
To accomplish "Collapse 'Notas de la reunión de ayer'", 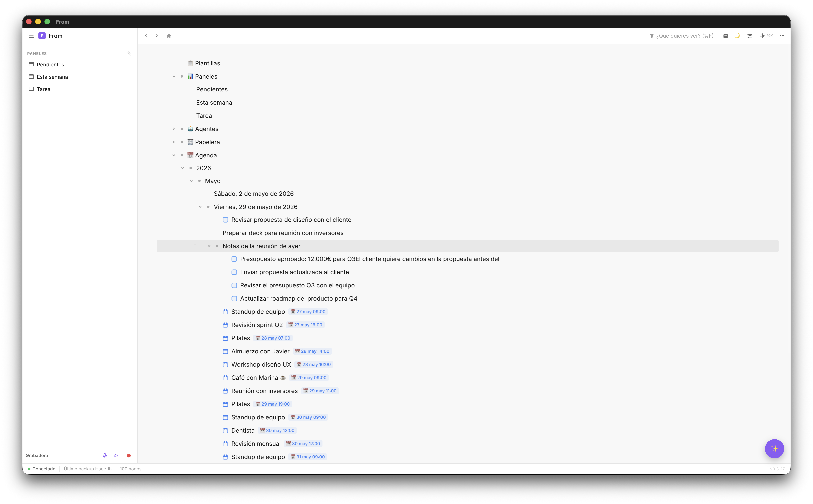I will 209,246.
